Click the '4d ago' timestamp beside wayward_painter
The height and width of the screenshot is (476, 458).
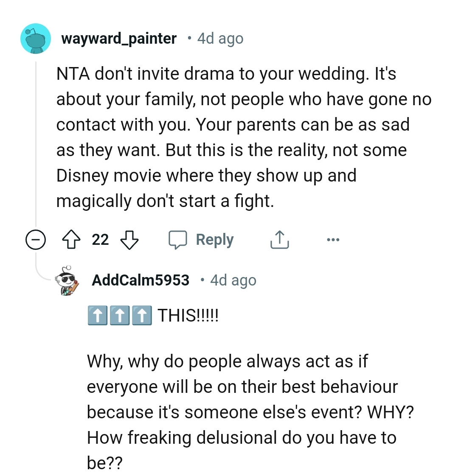pos(220,39)
